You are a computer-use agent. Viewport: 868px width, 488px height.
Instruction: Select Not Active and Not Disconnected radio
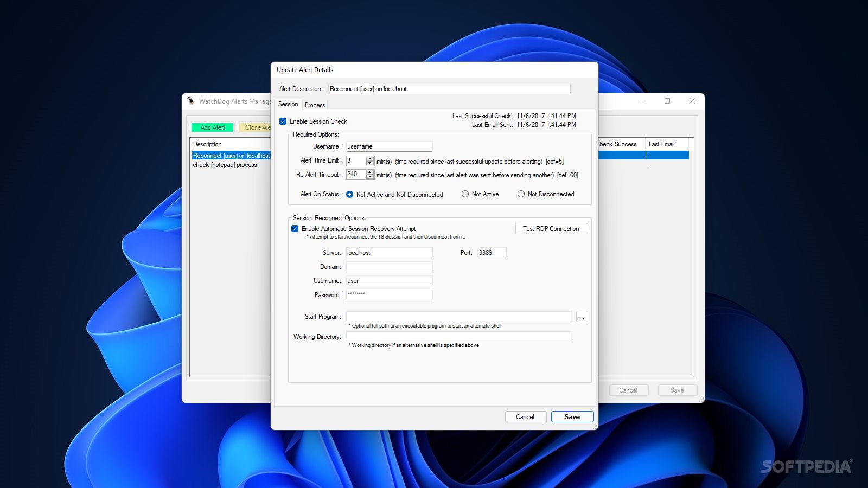coord(349,194)
